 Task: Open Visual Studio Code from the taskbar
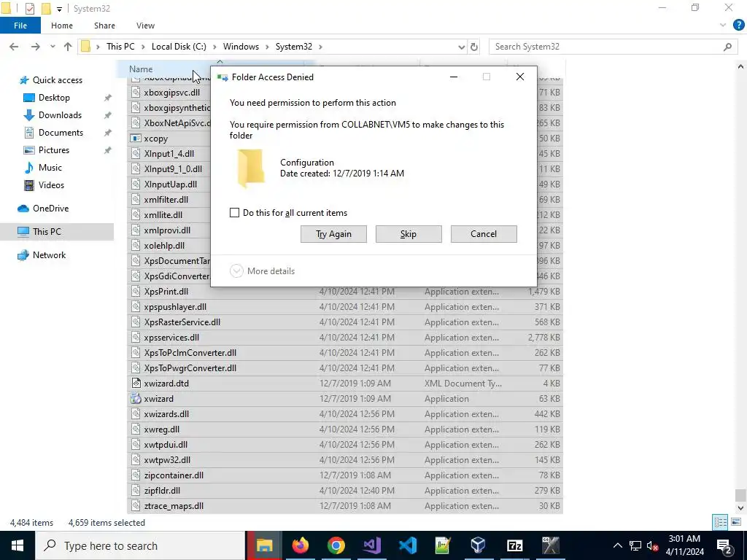coord(407,545)
